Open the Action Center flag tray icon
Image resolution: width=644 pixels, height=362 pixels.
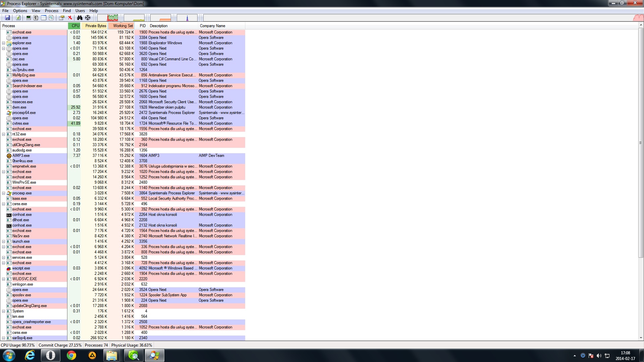pyautogui.click(x=591, y=356)
